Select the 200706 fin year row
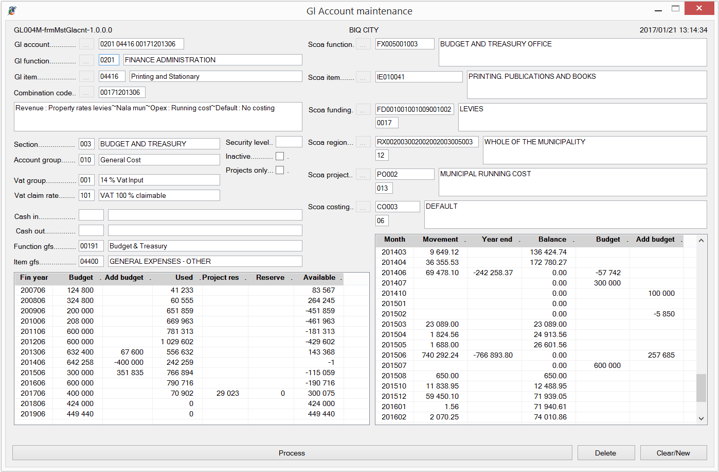This screenshot has height=472, width=719. click(x=179, y=290)
